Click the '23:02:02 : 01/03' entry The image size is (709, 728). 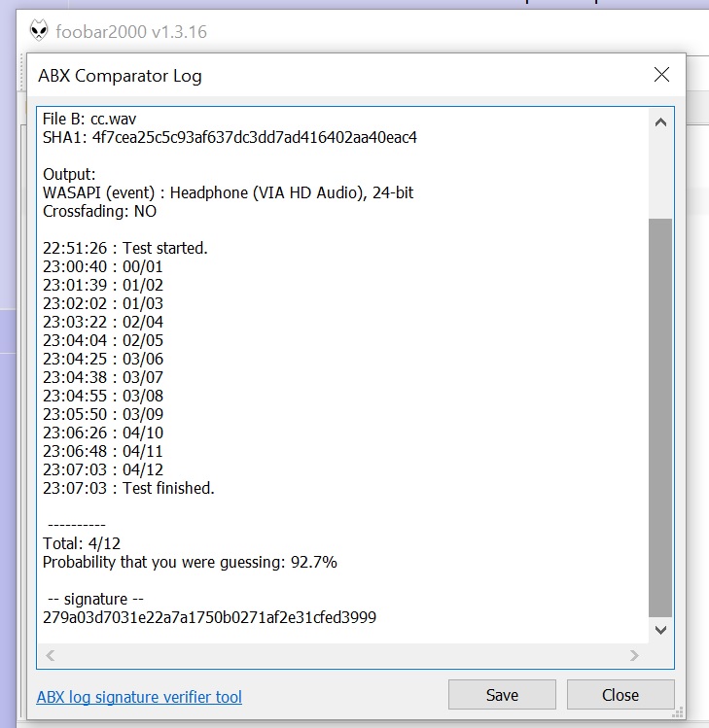(x=103, y=303)
